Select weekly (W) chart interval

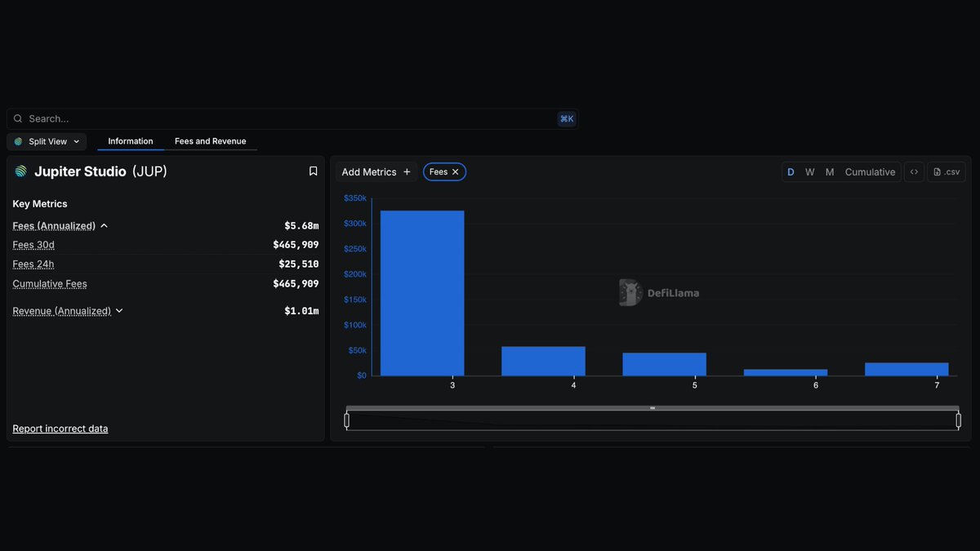click(x=809, y=172)
